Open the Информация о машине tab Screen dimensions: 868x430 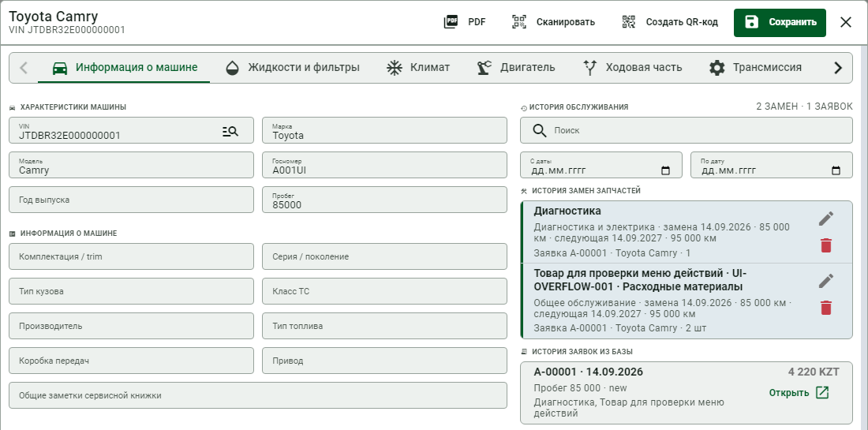(124, 68)
